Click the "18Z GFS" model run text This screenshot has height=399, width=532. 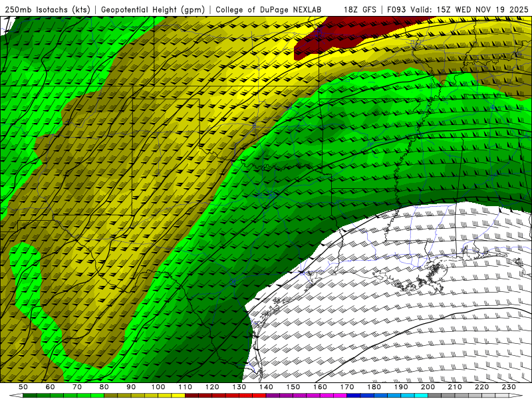click(x=360, y=10)
